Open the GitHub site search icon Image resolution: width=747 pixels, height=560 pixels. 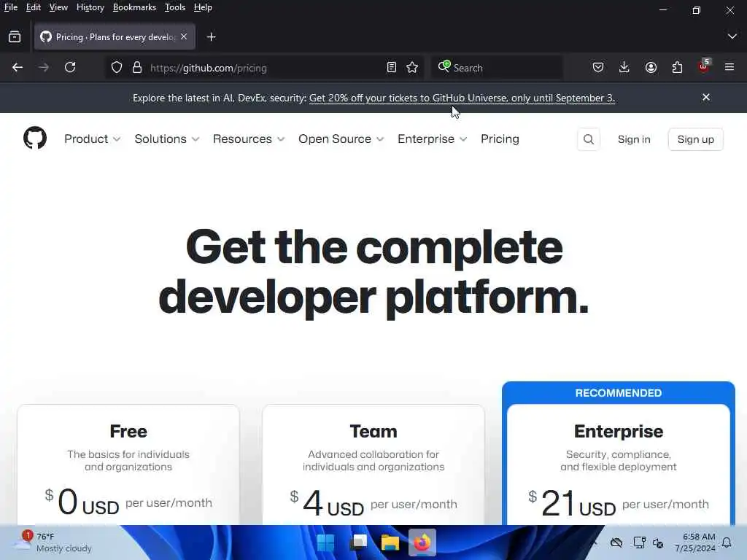click(x=589, y=139)
